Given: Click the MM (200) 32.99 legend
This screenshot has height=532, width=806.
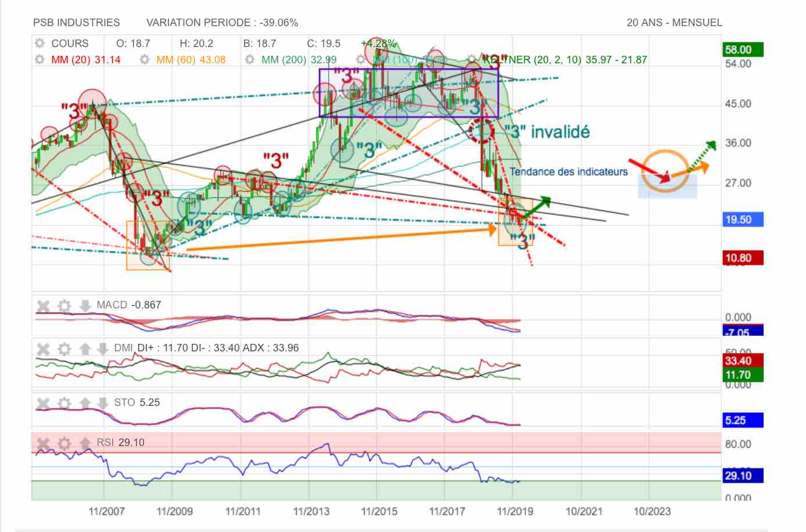Looking at the screenshot, I should [x=299, y=59].
